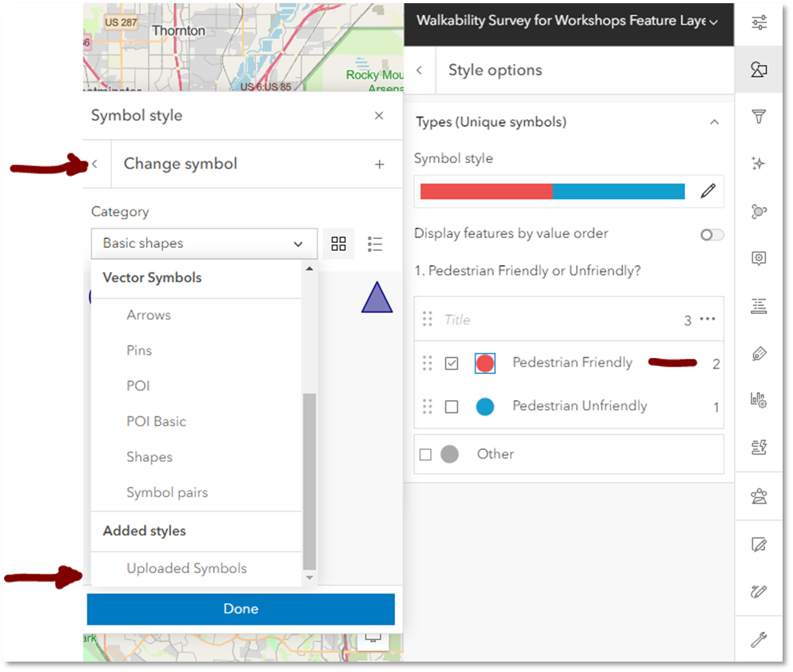Screen dimensions: 793x672
Task: Select the Styles panel icon
Action: [758, 69]
